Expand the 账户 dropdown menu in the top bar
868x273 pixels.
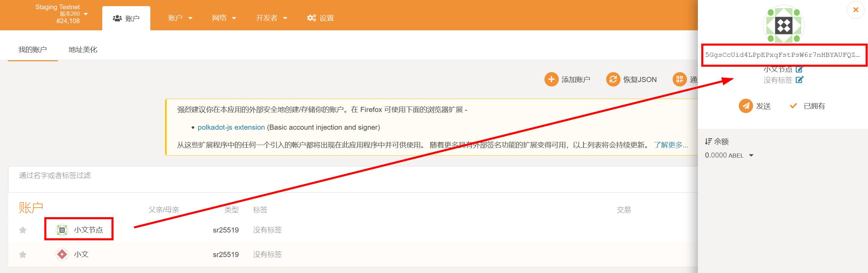tap(180, 18)
